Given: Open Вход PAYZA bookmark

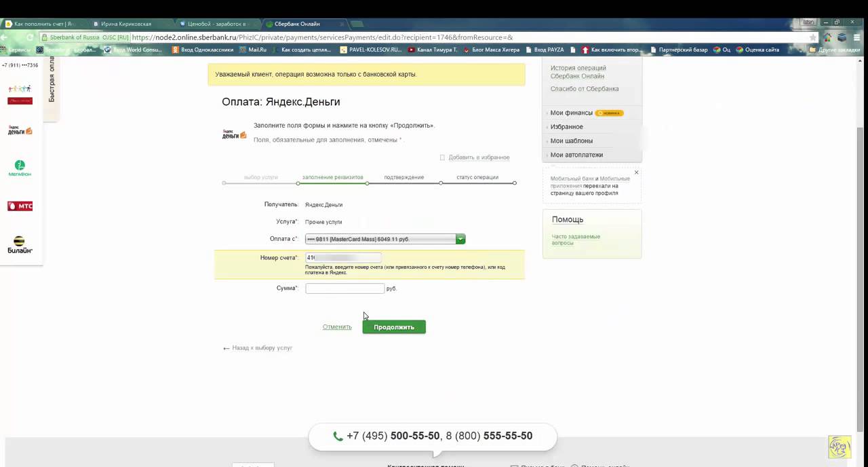Looking at the screenshot, I should point(545,50).
